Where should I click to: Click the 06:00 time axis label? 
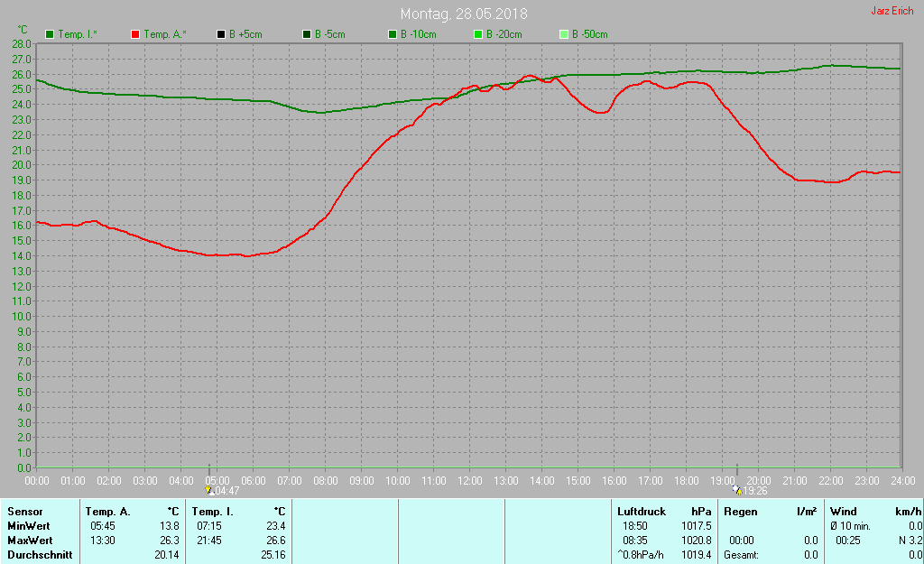(x=254, y=481)
